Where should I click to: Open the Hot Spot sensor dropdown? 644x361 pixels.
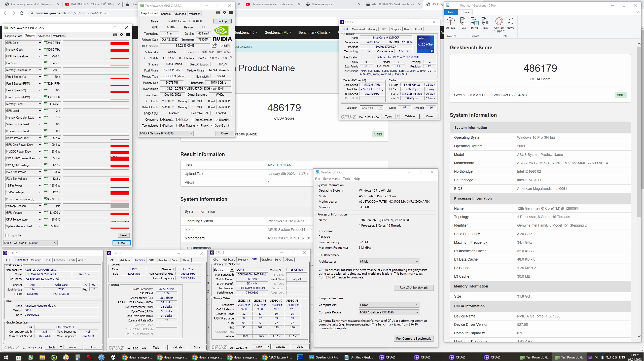[x=40, y=63]
